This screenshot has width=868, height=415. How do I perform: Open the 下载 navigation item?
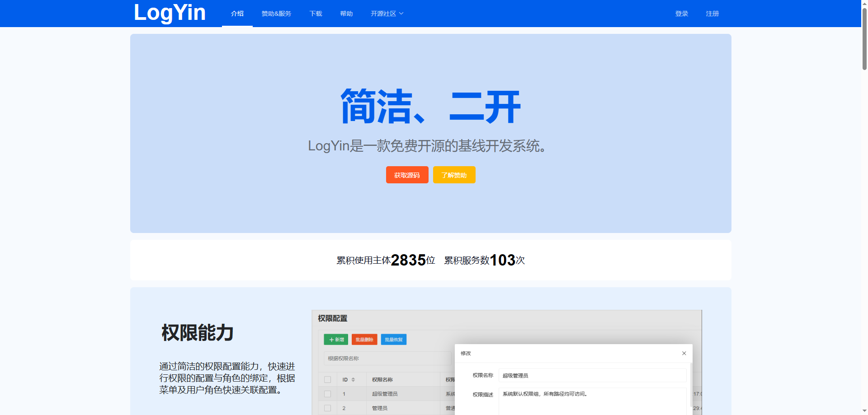click(x=316, y=14)
